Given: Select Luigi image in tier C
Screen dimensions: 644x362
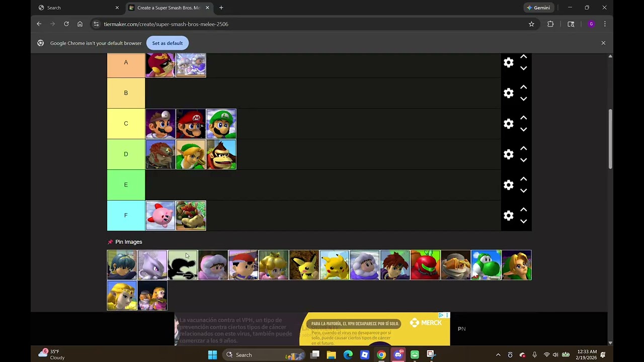Looking at the screenshot, I should pos(221,124).
